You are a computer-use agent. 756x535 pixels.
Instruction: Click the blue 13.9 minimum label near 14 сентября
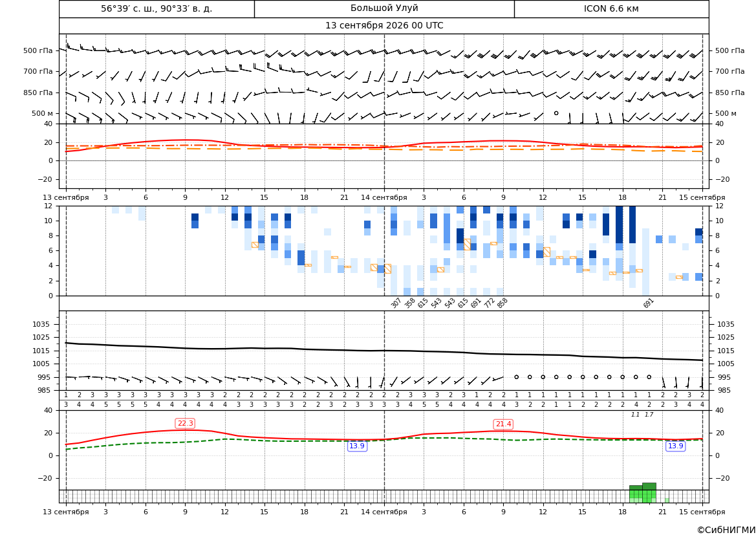(x=357, y=446)
